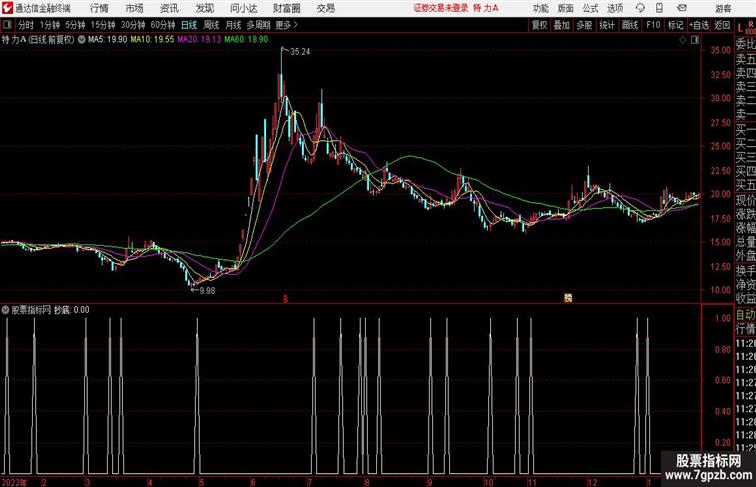The image size is (756, 487).
Task: Open the 行情 menu
Action: point(99,8)
